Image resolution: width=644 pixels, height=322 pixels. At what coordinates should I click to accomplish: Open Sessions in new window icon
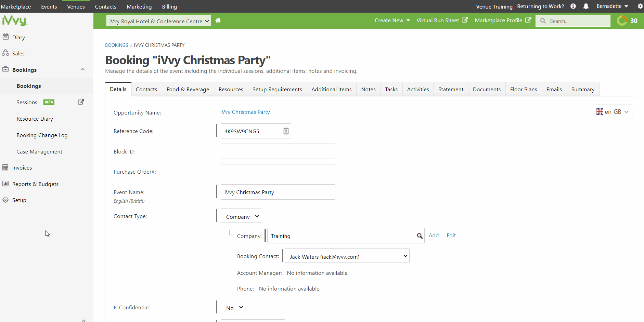(81, 102)
